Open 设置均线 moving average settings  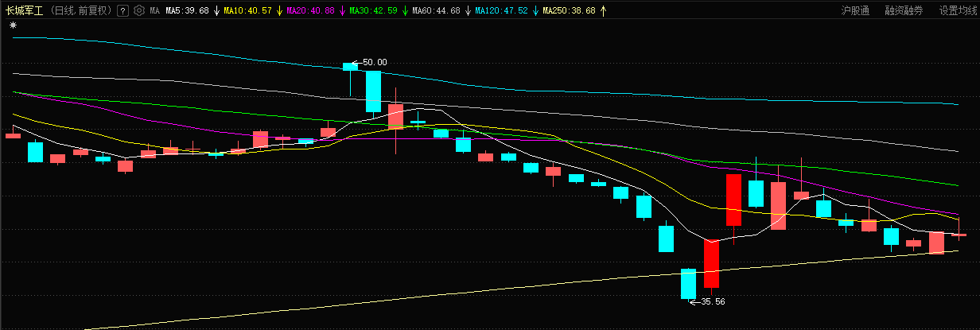(x=958, y=11)
